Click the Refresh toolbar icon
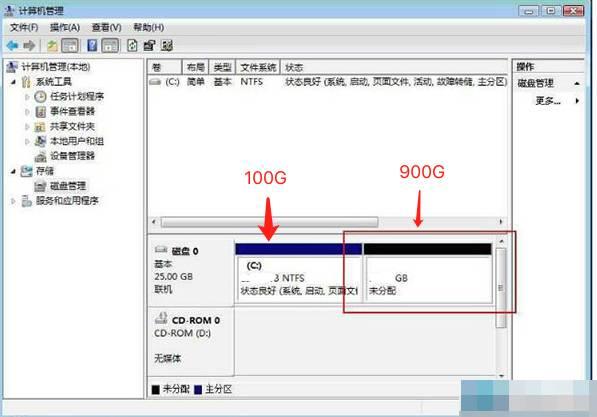The width and height of the screenshot is (597, 417). (x=132, y=46)
